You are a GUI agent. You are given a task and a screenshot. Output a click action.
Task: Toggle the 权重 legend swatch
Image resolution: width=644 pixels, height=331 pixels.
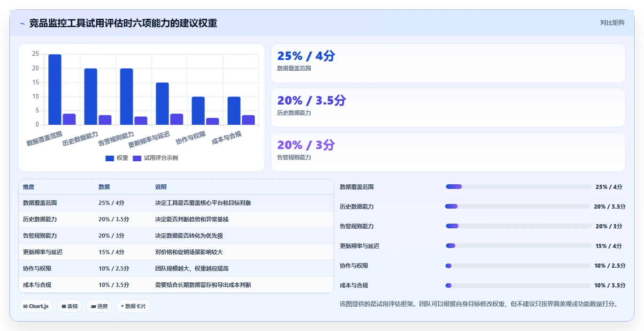[x=110, y=158]
